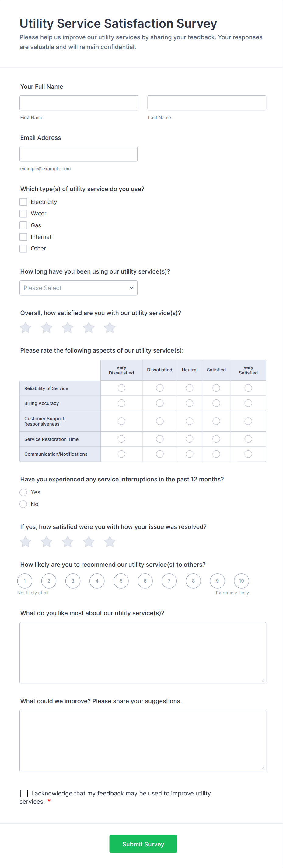283x868 pixels.
Task: Click the fourth star in overall satisfaction
Action: (89, 328)
